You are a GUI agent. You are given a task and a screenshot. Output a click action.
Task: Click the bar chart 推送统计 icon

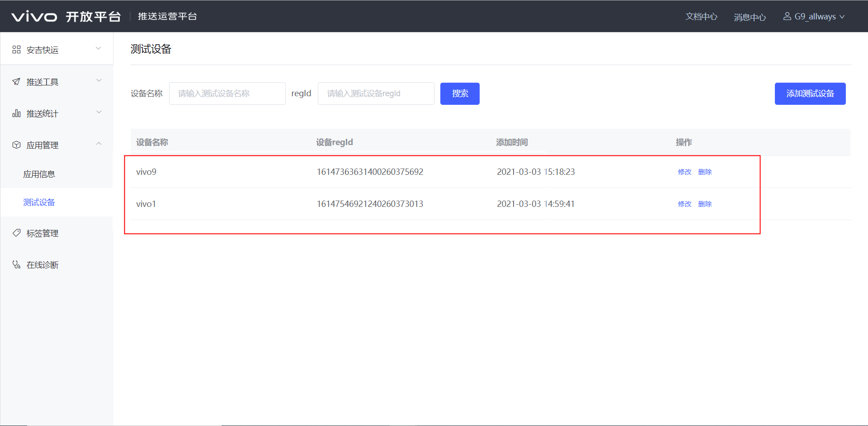pyautogui.click(x=16, y=113)
